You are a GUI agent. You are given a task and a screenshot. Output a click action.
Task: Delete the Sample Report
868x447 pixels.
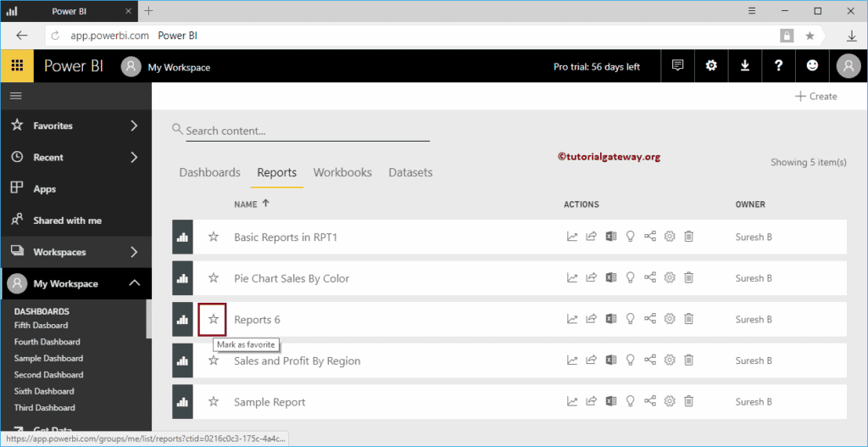688,401
